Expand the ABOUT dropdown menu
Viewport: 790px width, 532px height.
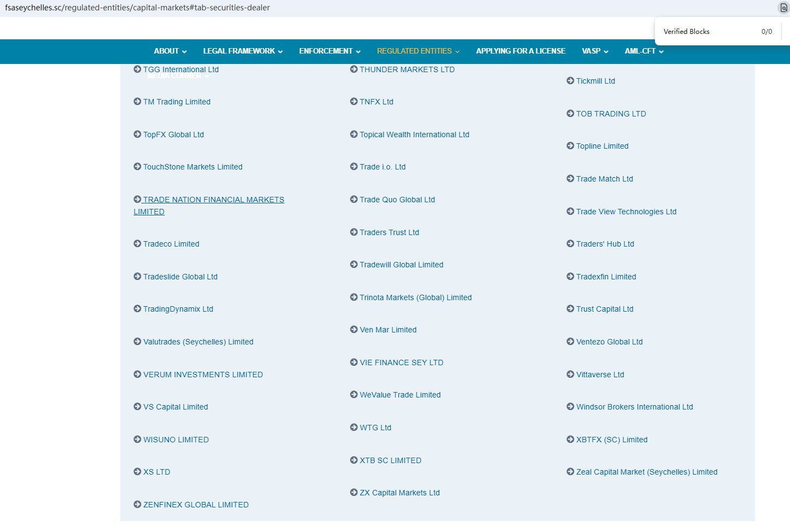170,51
